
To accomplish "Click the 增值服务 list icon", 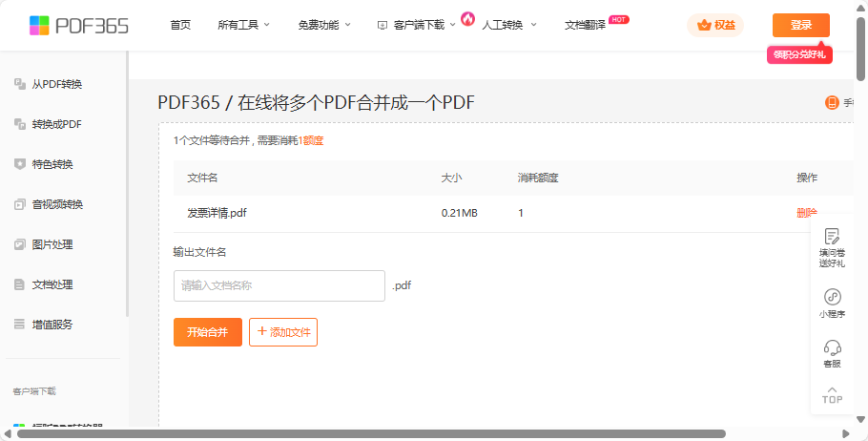I will click(20, 325).
